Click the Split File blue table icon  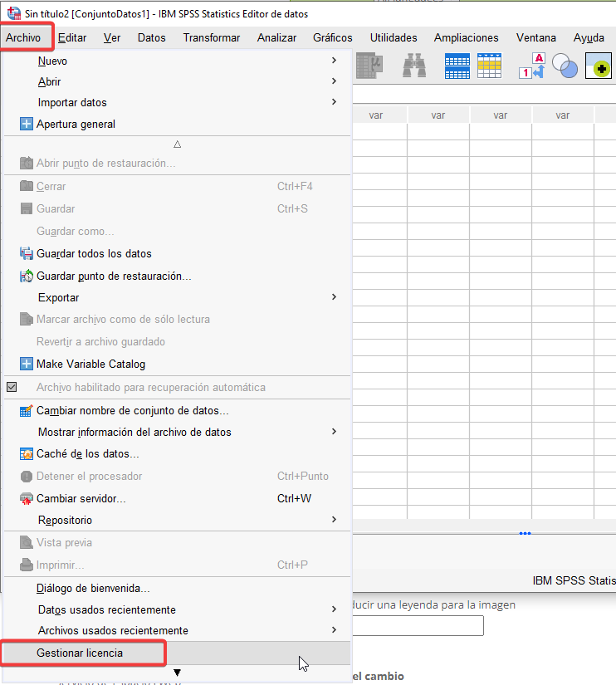[457, 66]
